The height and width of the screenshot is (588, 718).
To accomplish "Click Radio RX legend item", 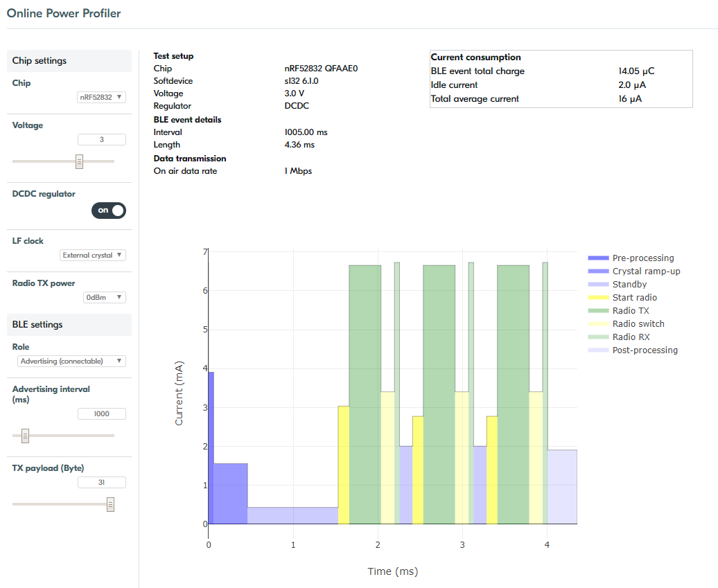I will 631,337.
